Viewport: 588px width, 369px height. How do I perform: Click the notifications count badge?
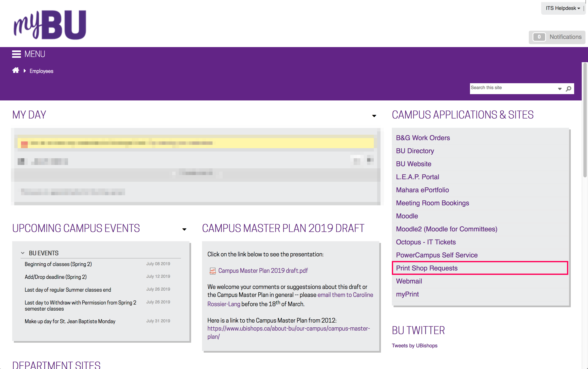[539, 37]
